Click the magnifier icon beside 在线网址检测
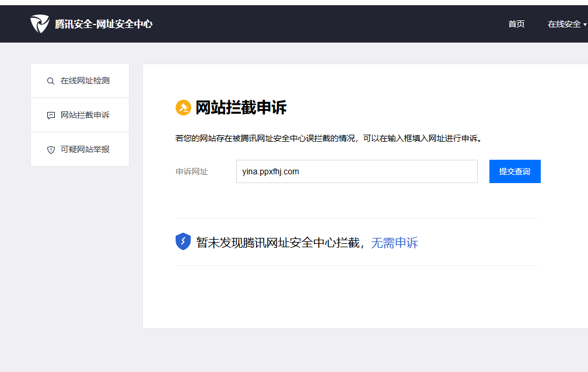 [51, 81]
